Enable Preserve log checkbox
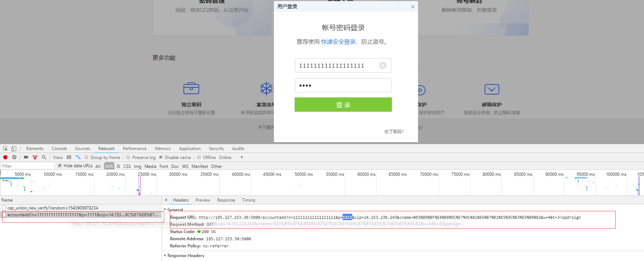Viewport: 644px width, 261px height. (x=128, y=157)
